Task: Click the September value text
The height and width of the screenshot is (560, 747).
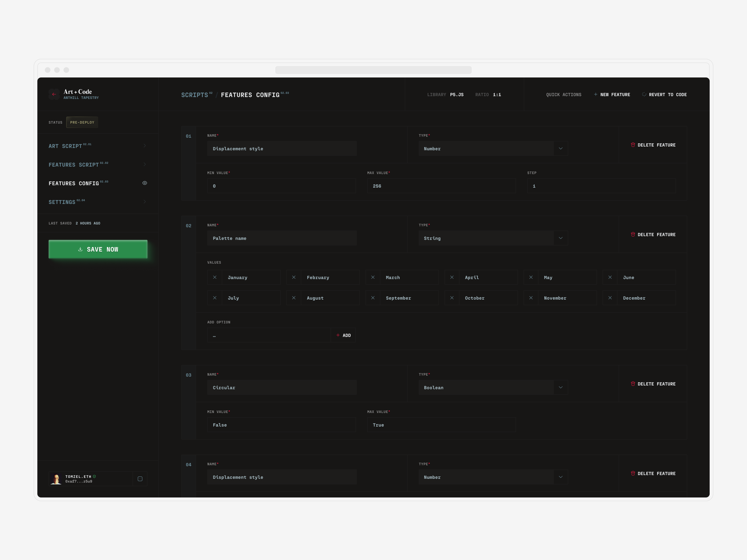Action: click(398, 298)
